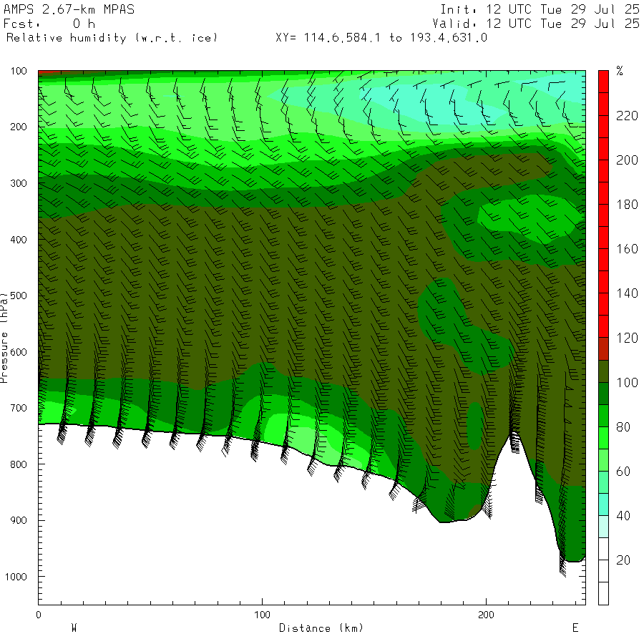Click the 80 colorbar value label
The image size is (644, 644).
623,427
